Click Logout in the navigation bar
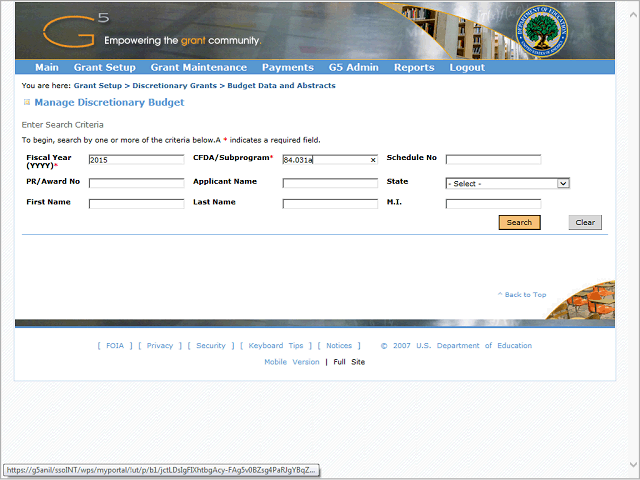The width and height of the screenshot is (640, 480). [467, 67]
